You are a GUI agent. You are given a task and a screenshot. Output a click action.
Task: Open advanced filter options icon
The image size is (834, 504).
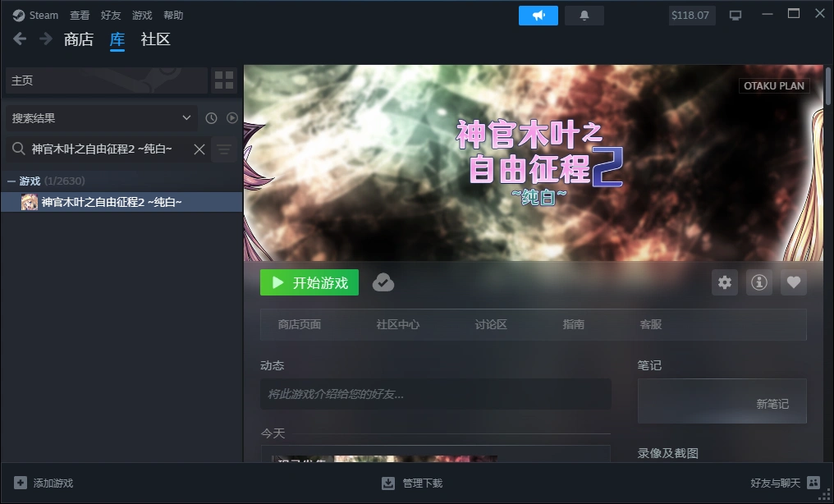(224, 149)
